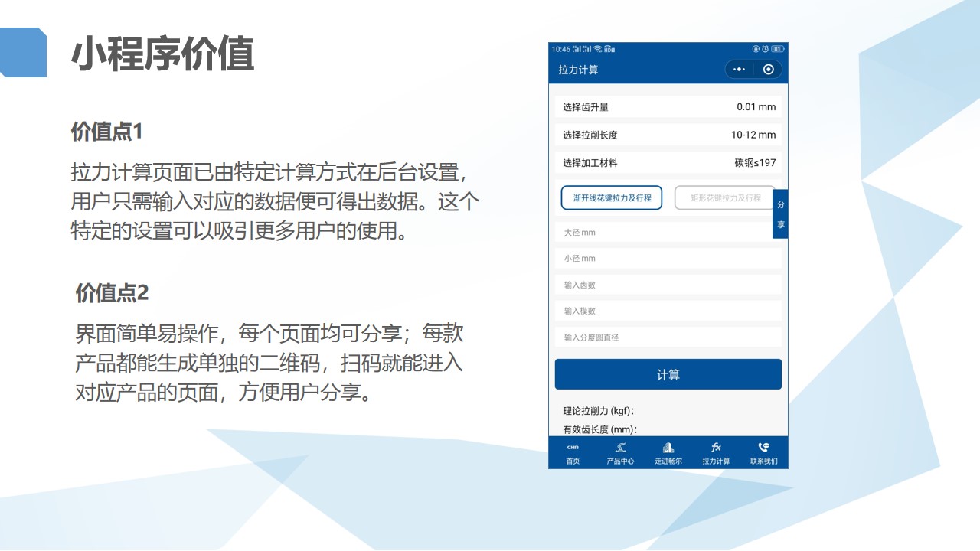Screen dimensions: 980x551
Task: Switch to 矩形花键拉力及行程 option
Action: (x=724, y=197)
